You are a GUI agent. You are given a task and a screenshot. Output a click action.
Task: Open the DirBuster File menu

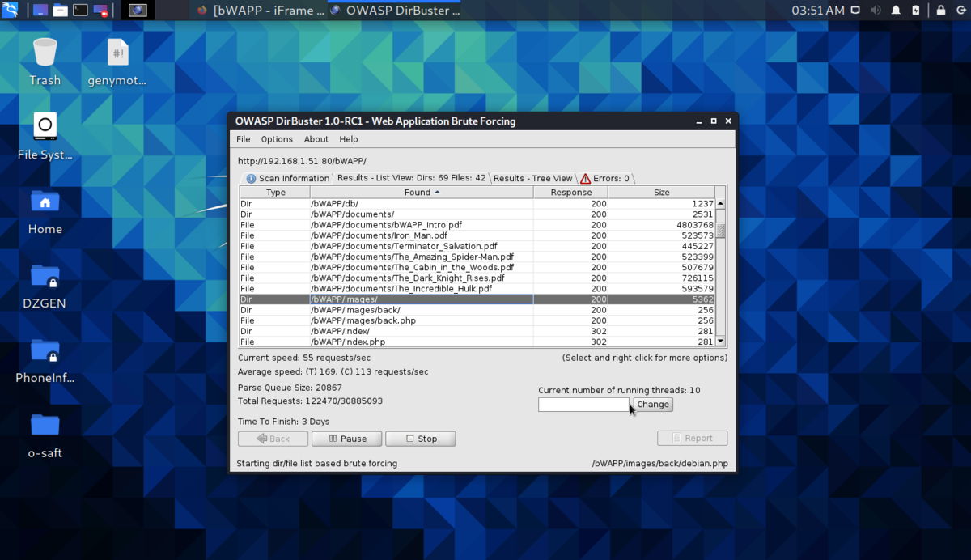244,139
